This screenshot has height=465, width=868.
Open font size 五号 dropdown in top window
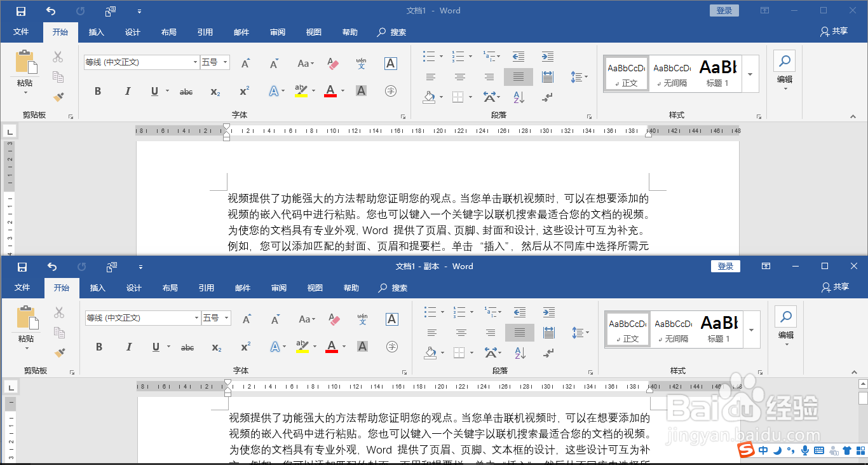pos(226,62)
